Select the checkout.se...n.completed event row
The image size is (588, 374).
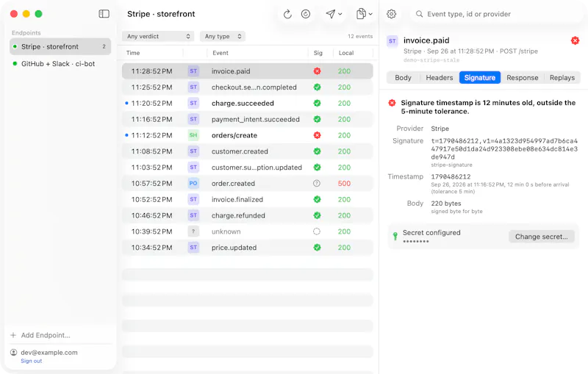tap(248, 87)
